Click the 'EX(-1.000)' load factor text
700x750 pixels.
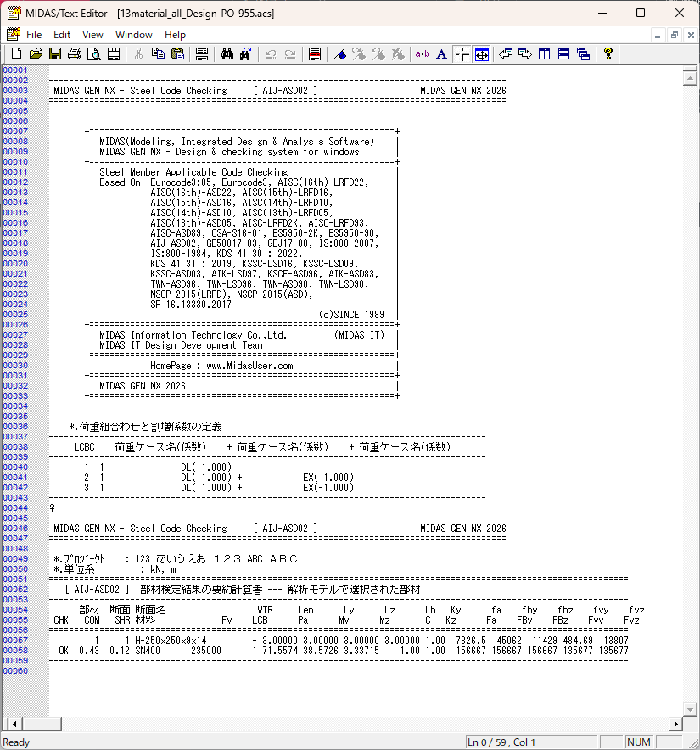pos(328,488)
